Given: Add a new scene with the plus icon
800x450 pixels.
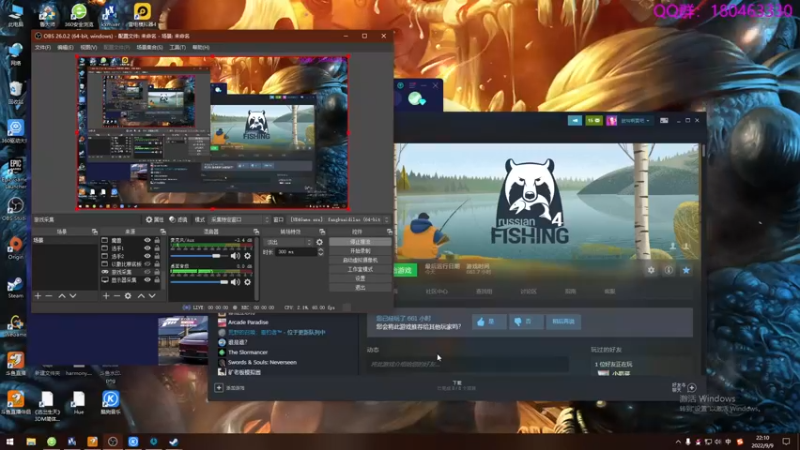Looking at the screenshot, I should click(x=38, y=296).
